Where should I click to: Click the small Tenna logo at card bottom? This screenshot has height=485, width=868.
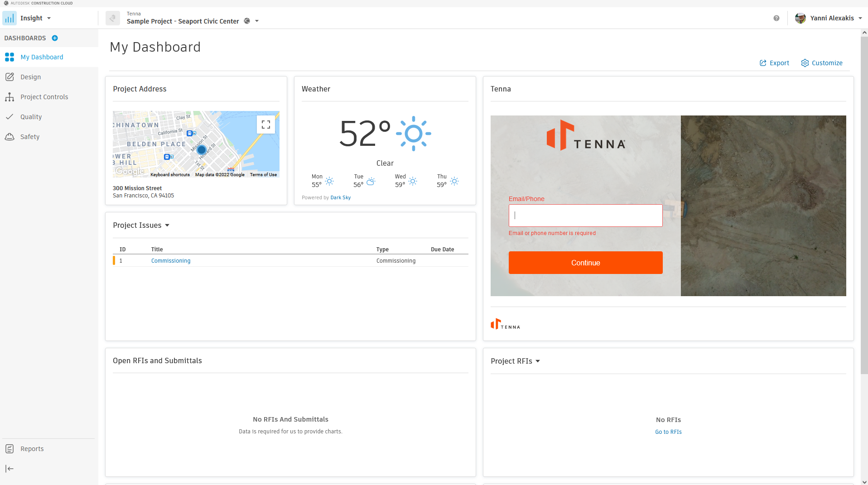pyautogui.click(x=505, y=324)
